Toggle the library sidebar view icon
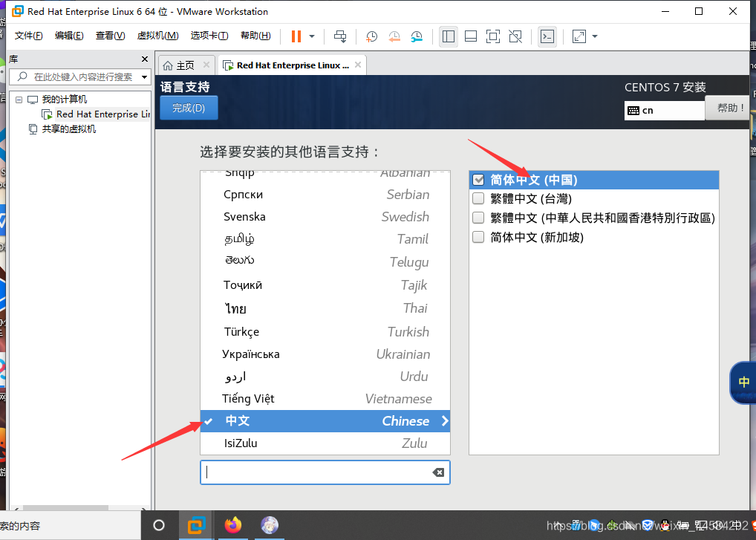The image size is (756, 540). point(449,36)
